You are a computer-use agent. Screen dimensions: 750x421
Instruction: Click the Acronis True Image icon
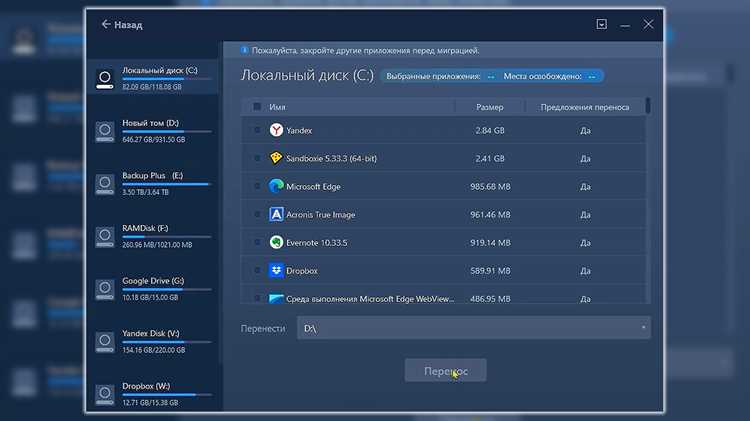276,214
